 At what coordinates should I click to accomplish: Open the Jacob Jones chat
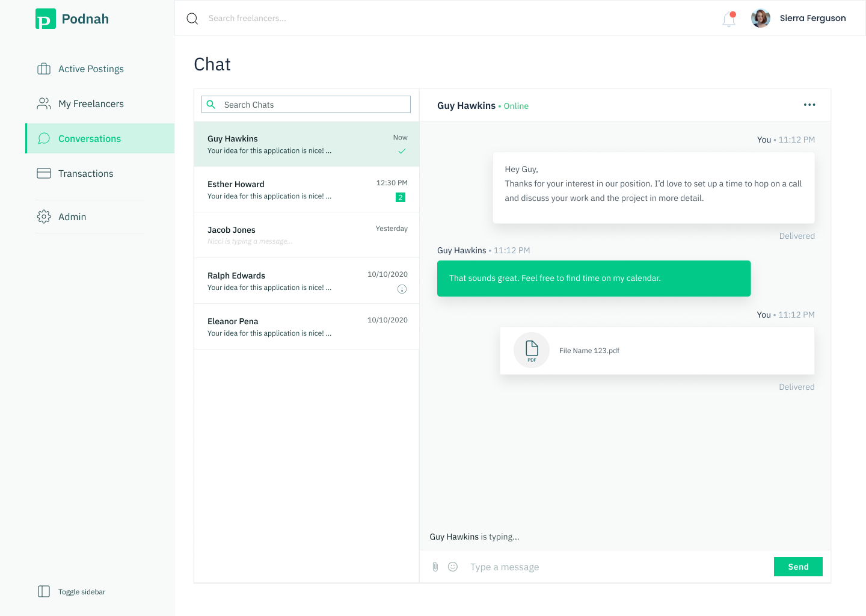307,235
